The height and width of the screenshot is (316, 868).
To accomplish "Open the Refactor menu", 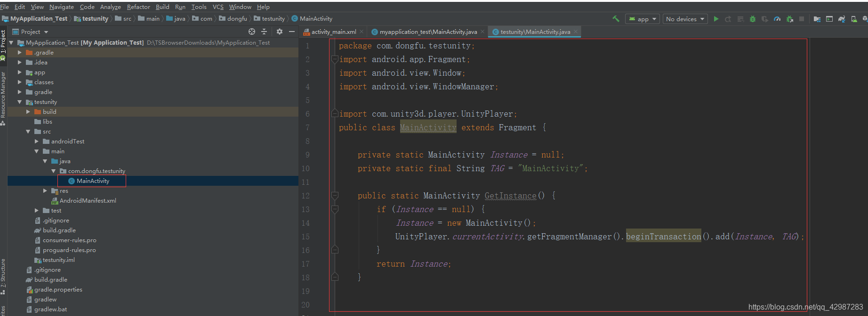I will (138, 7).
